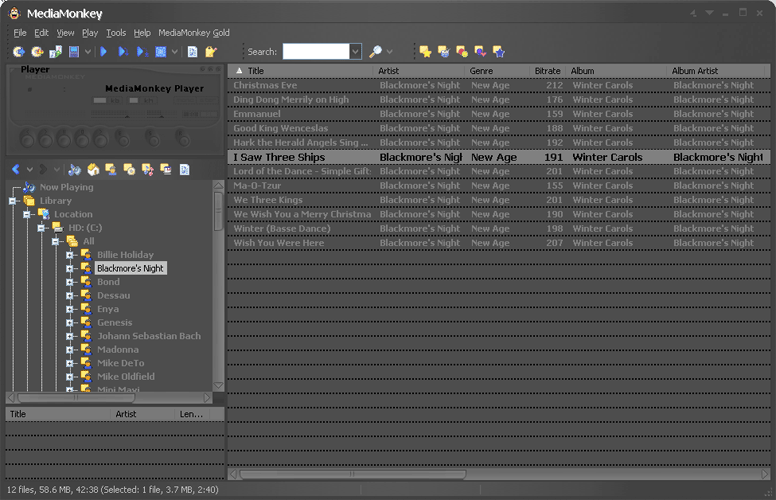
Task: Click the yellow tile with heart icon
Action: 480,51
